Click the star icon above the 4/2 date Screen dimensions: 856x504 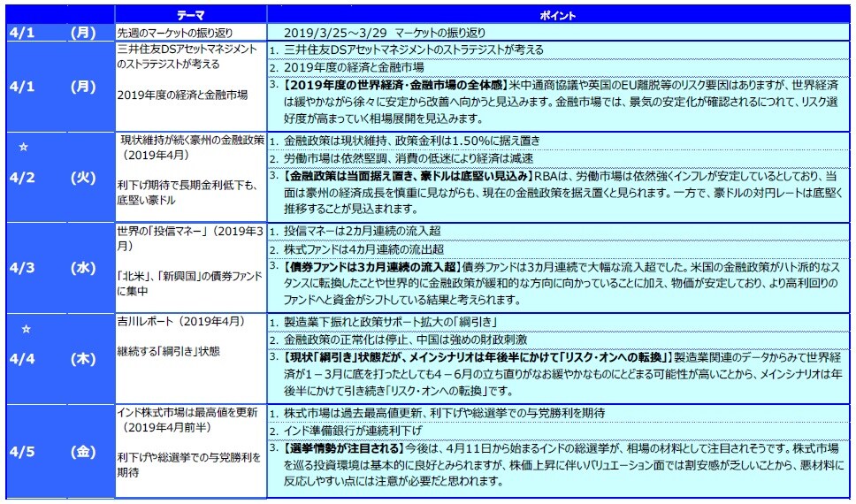click(x=25, y=148)
